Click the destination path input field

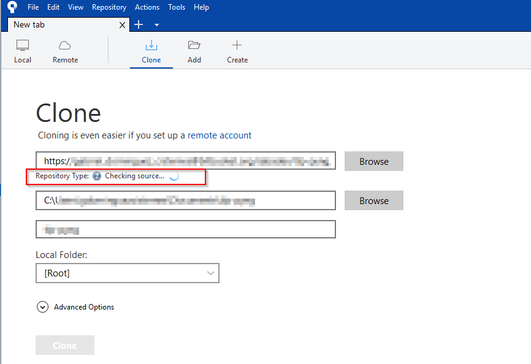click(x=186, y=200)
